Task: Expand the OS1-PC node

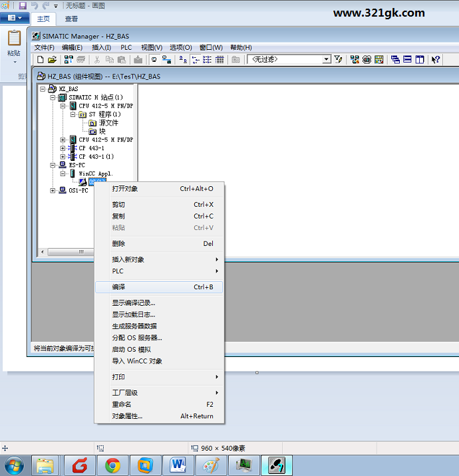Action: 53,191
